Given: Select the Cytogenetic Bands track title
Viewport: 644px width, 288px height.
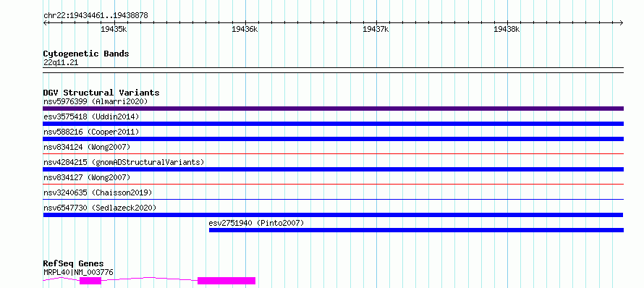Looking at the screenshot, I should tap(86, 54).
